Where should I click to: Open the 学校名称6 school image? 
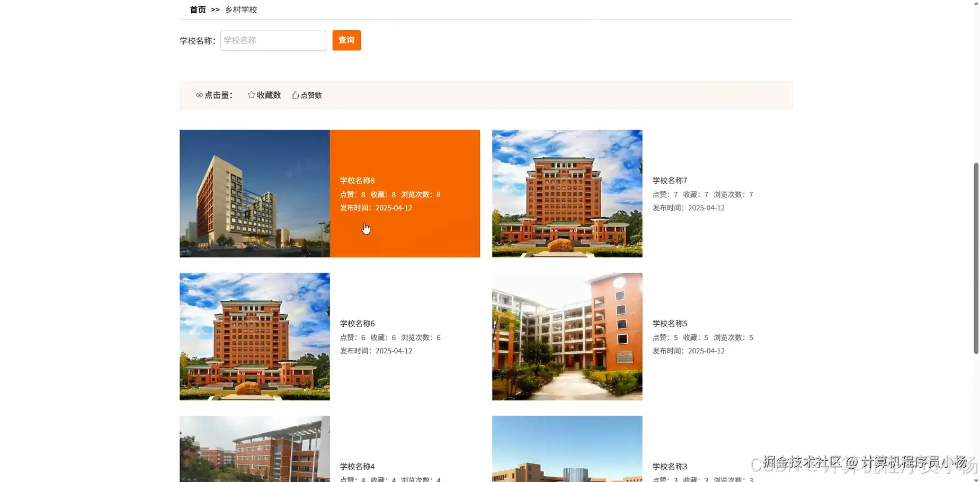(254, 336)
